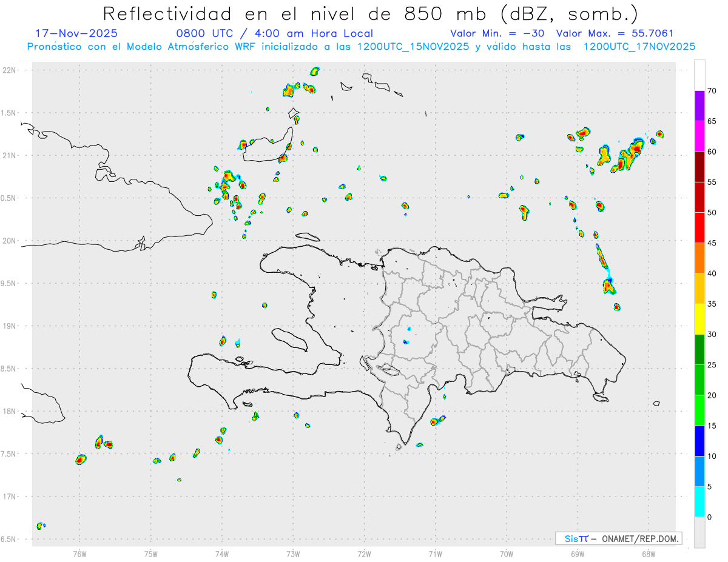Click the '20N' latitude axis label
This screenshot has height=562, width=728.
coord(10,241)
